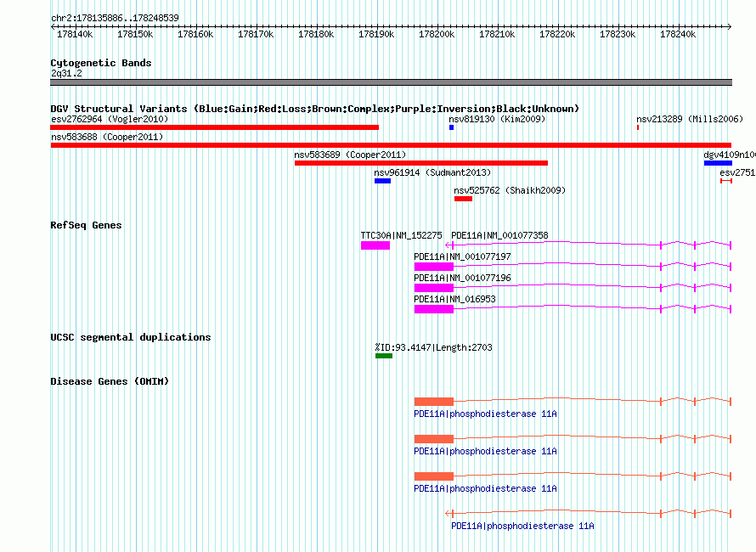This screenshot has width=756, height=552.
Task: Click the magenta exon box under PDE11A|NM_016953
Action: (434, 309)
